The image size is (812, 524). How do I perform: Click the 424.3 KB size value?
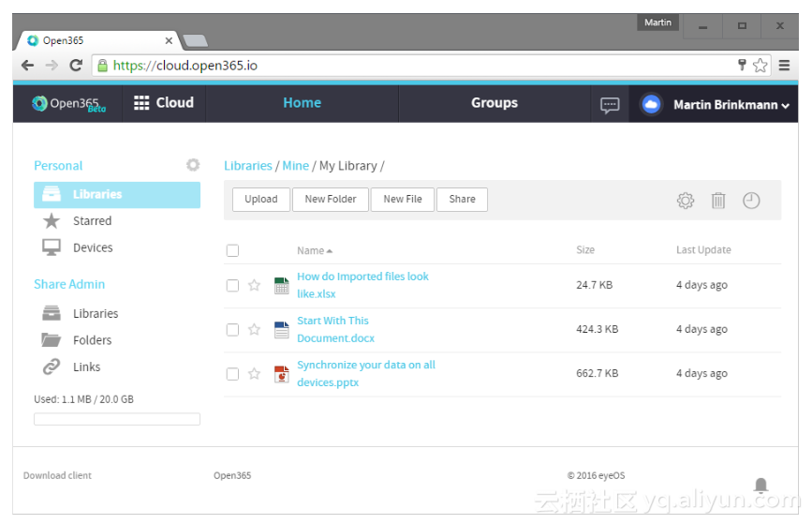598,329
